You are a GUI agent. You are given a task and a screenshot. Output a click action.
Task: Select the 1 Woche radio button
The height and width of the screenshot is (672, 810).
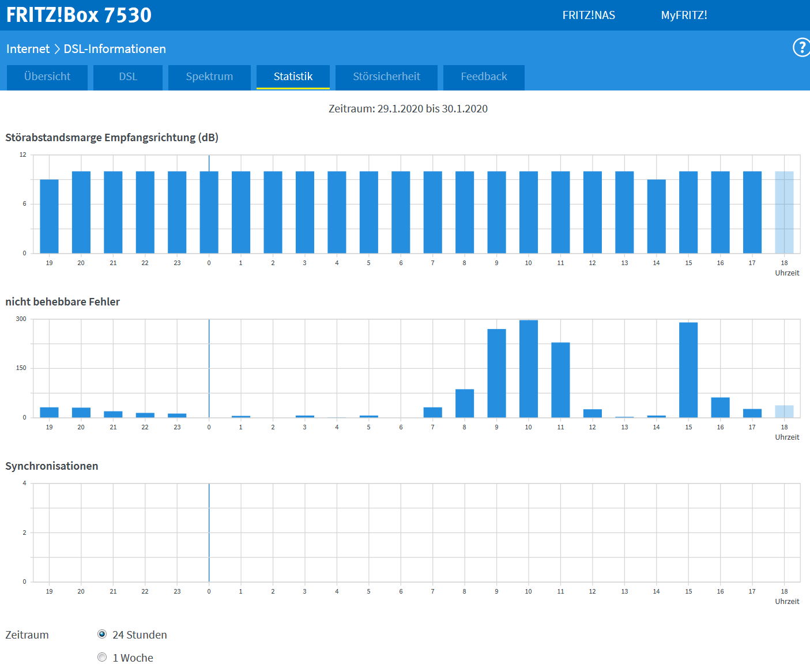(x=102, y=657)
